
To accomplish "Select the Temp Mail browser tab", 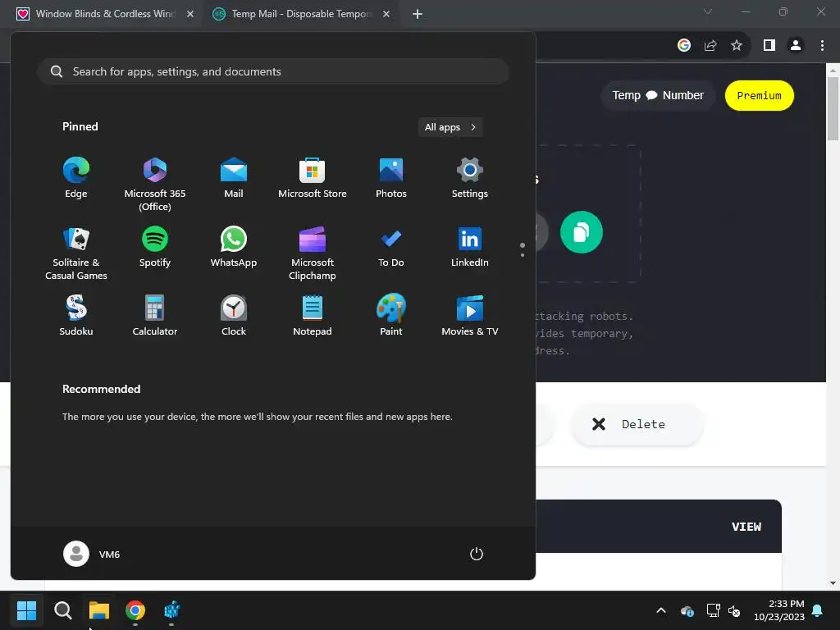I will click(x=300, y=14).
